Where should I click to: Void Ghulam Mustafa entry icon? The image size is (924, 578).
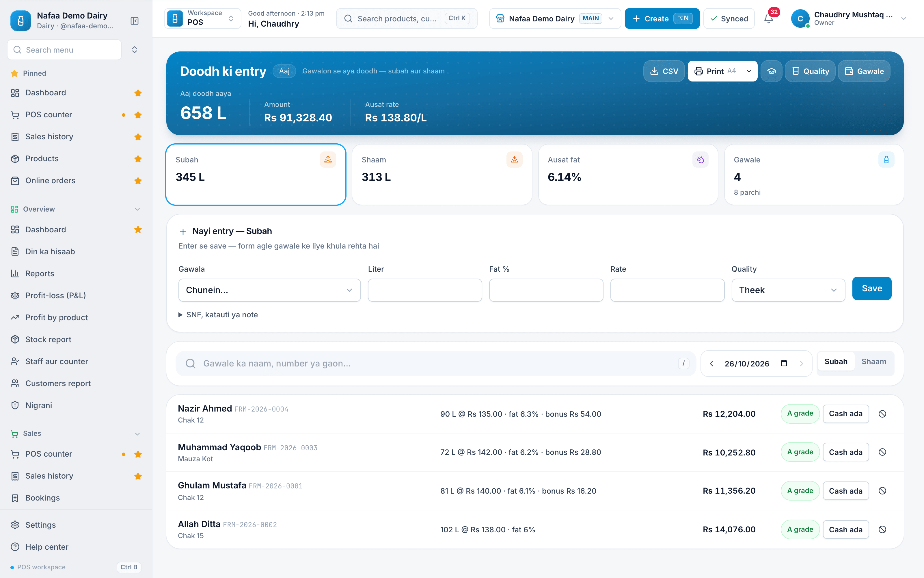882,491
